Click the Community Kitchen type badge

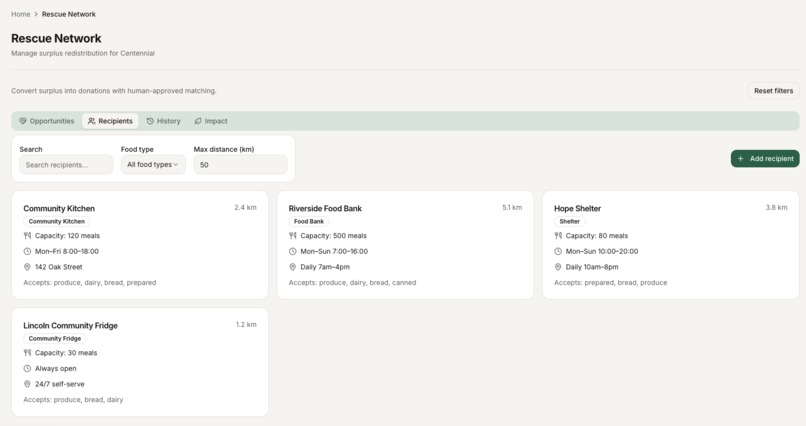point(57,221)
